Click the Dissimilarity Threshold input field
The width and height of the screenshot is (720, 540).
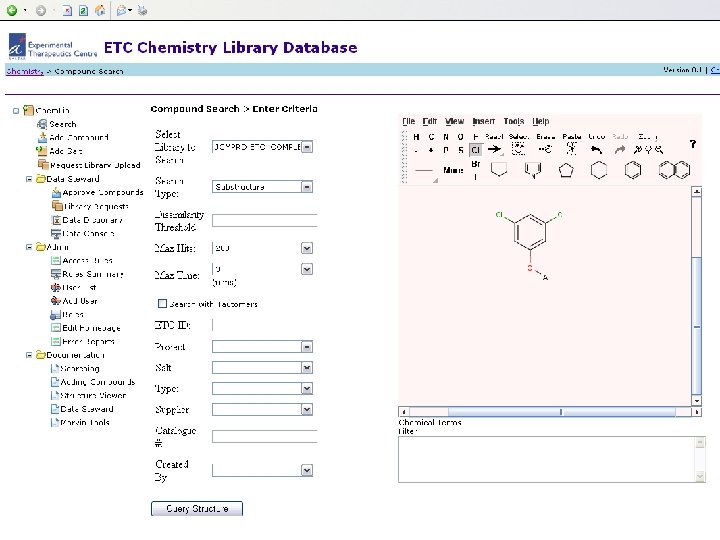(x=264, y=220)
